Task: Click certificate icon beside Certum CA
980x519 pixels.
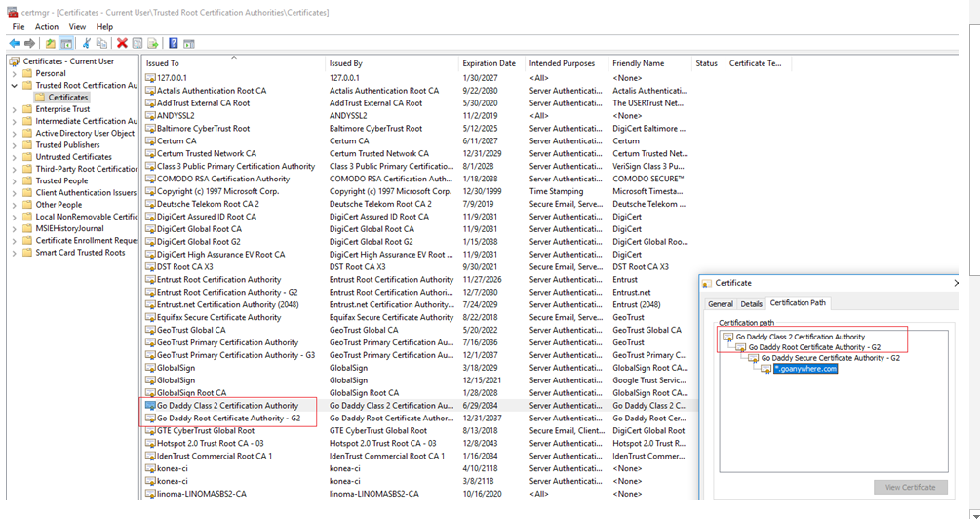Action: [150, 140]
